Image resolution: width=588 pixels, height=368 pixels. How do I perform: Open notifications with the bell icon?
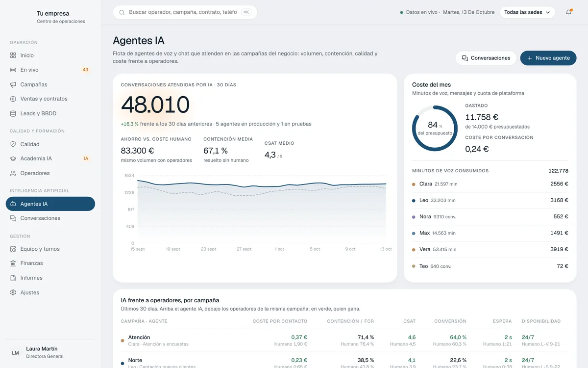(568, 12)
